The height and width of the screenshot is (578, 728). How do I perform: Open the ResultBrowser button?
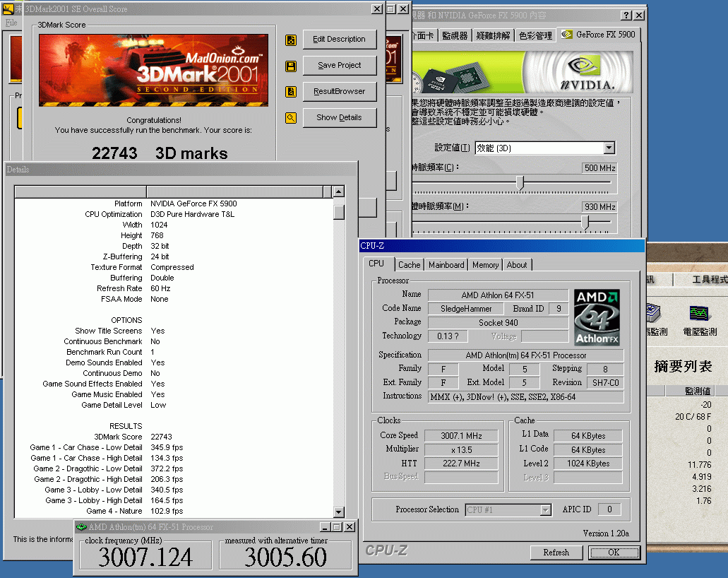pyautogui.click(x=340, y=92)
